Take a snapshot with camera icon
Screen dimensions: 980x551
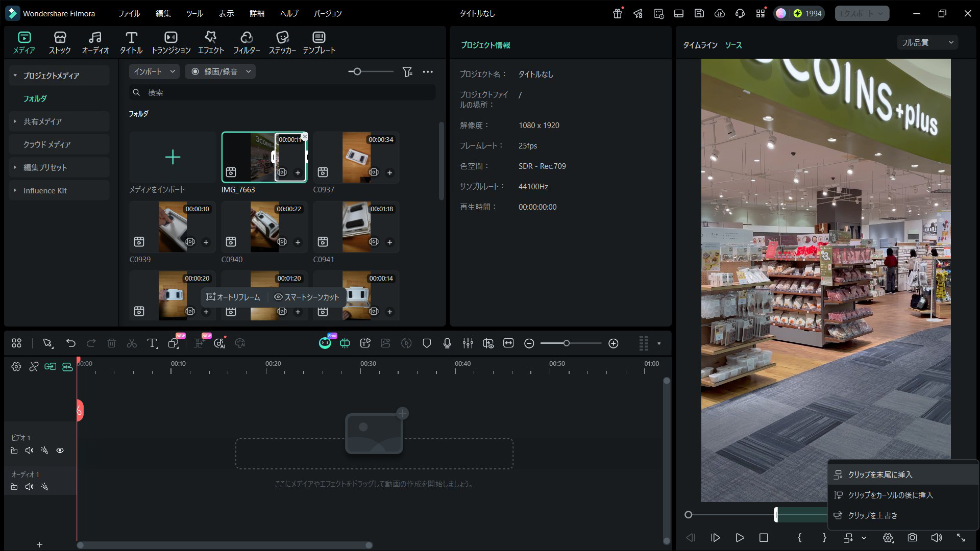click(912, 537)
